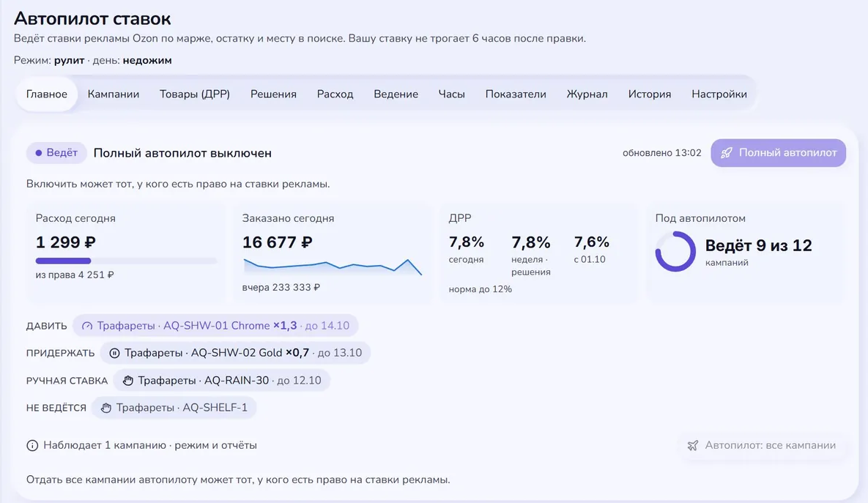
Task: Select the Расход tab
Action: click(x=335, y=94)
